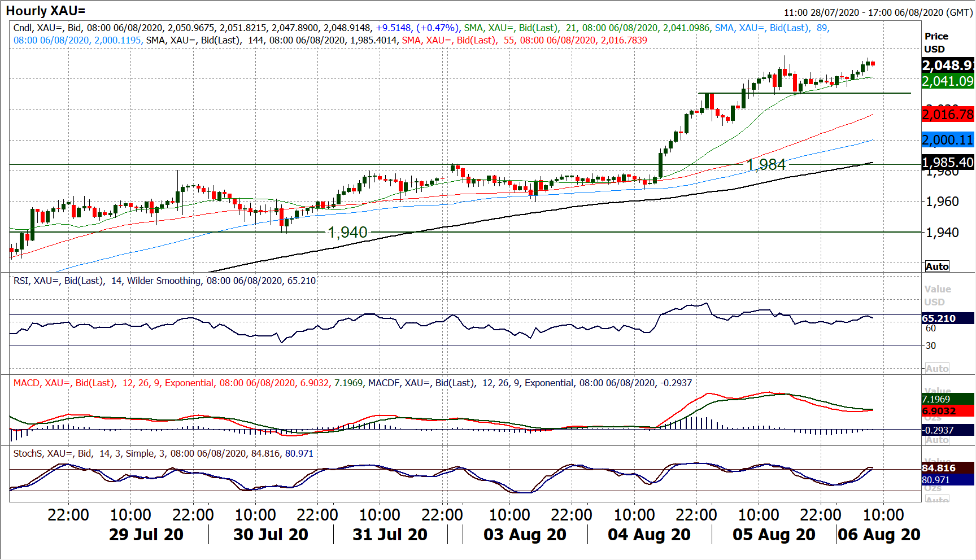Click the RSI indicator legend text

pyautogui.click(x=164, y=281)
